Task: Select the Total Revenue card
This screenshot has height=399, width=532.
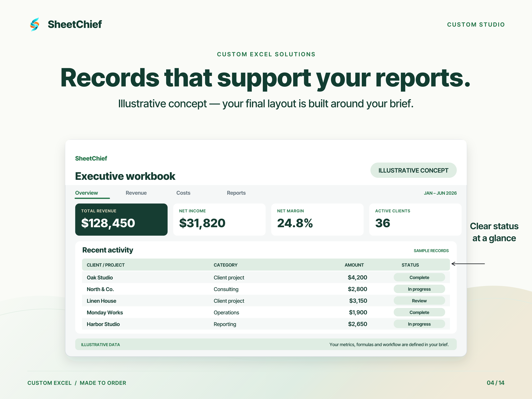Action: [x=121, y=220]
